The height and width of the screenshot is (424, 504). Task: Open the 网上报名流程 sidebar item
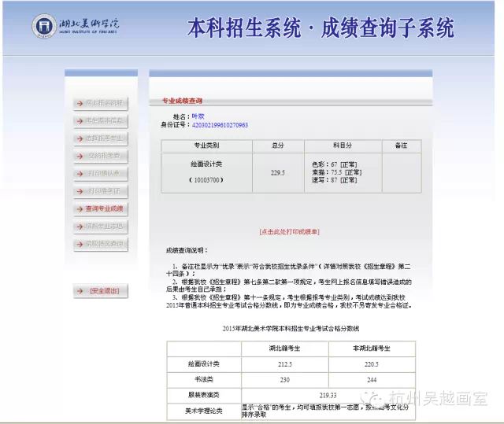(101, 103)
